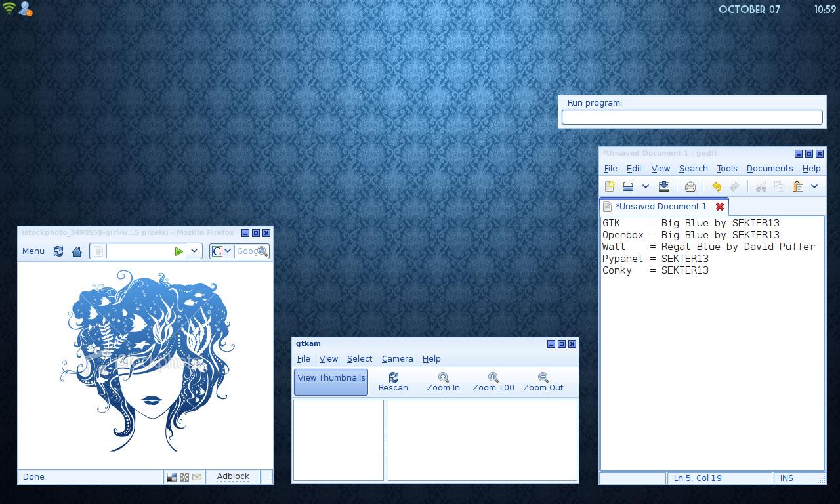Open the gtkam File menu
The width and height of the screenshot is (840, 504).
pyautogui.click(x=303, y=359)
